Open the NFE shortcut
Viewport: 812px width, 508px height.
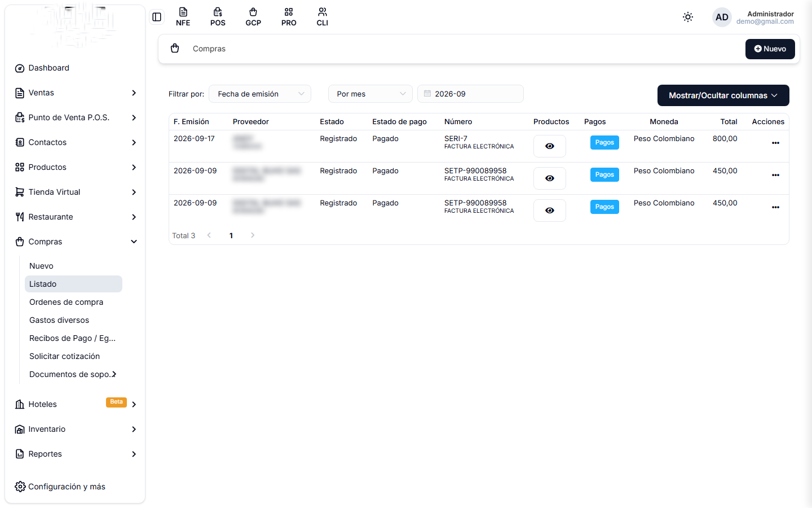[x=183, y=17]
